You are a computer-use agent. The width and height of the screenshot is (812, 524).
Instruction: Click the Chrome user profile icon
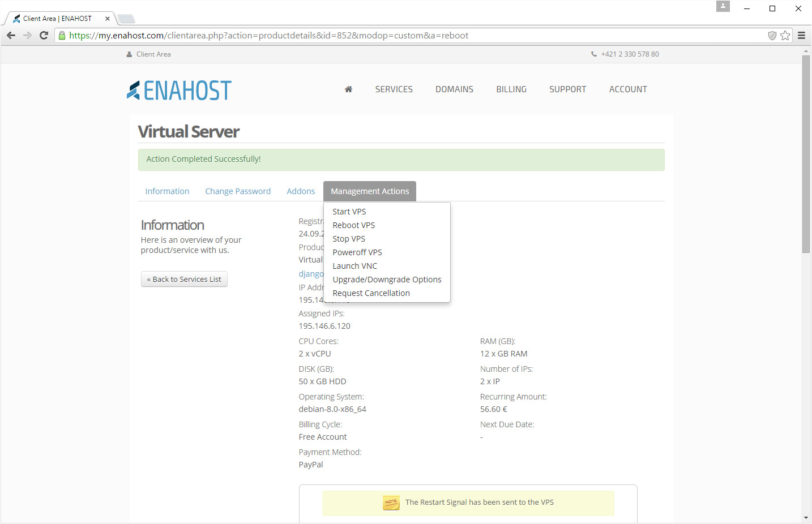point(723,6)
